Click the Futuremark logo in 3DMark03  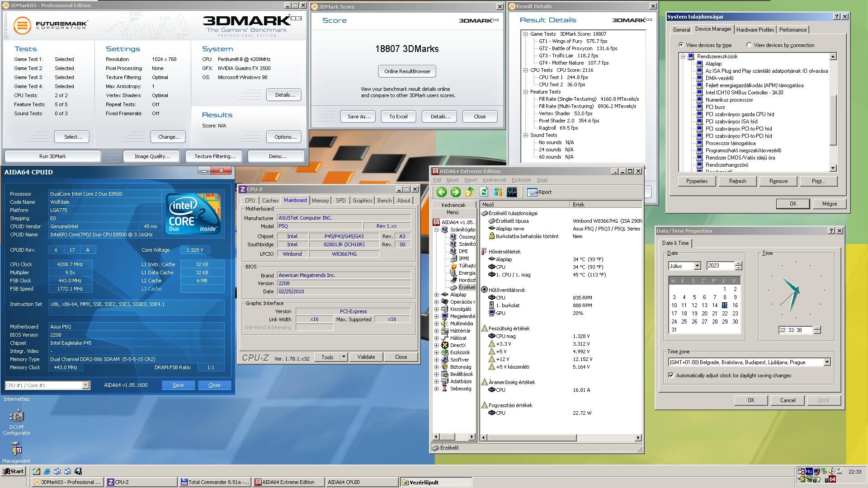click(x=50, y=25)
